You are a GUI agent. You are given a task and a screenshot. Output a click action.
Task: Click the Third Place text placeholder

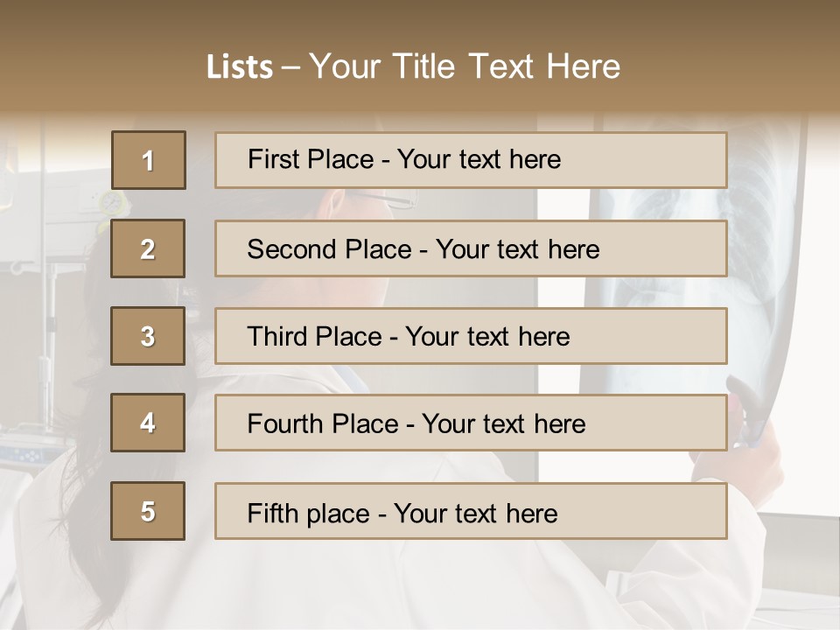471,336
